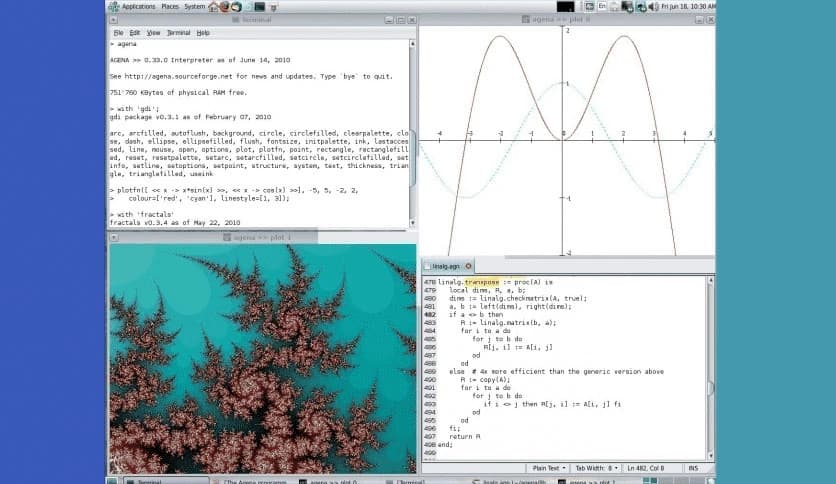Open the Places menu
The image size is (836, 484).
170,6
